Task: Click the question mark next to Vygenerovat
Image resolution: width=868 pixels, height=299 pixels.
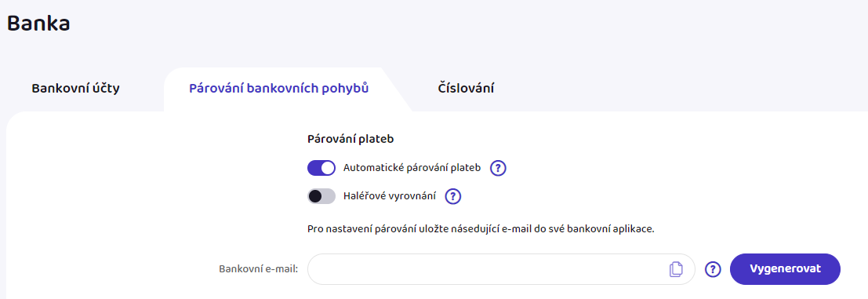Action: click(713, 269)
